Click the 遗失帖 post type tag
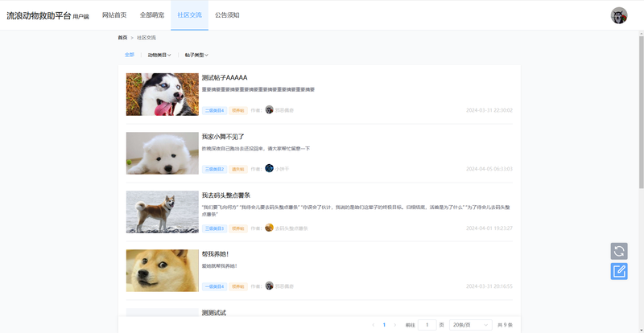The image size is (644, 333). pyautogui.click(x=238, y=169)
